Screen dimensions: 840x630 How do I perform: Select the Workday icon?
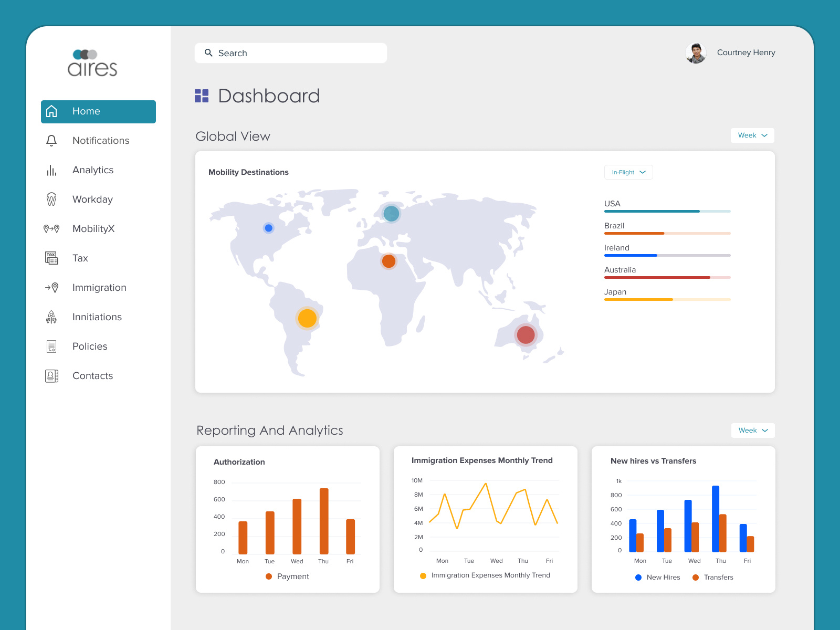click(51, 199)
